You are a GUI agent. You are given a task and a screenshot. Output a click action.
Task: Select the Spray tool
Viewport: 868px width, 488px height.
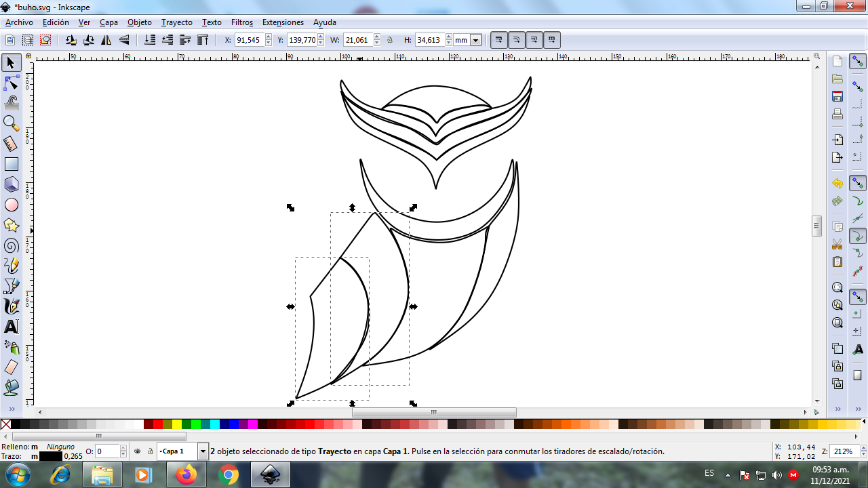[x=11, y=347]
